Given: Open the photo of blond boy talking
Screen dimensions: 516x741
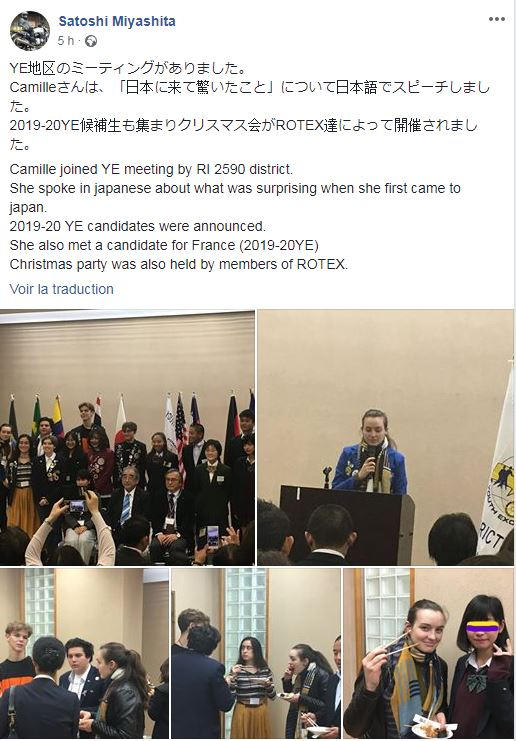Looking at the screenshot, I should click(x=84, y=654).
